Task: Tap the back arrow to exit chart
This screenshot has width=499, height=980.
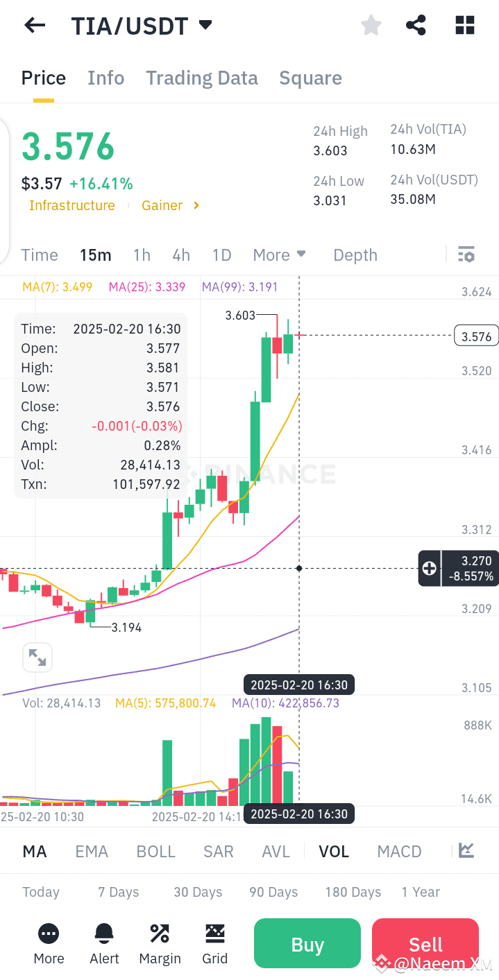Action: [x=33, y=25]
